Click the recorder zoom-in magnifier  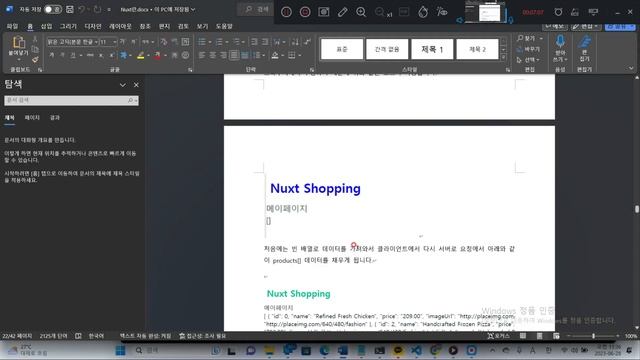361,12
